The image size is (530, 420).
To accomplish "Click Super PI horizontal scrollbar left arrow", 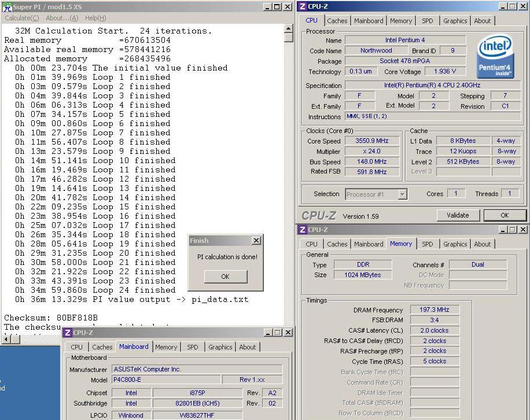I will pos(6,339).
